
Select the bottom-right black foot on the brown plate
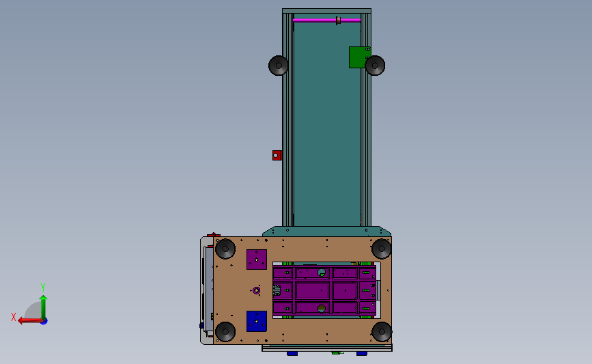pyautogui.click(x=381, y=331)
